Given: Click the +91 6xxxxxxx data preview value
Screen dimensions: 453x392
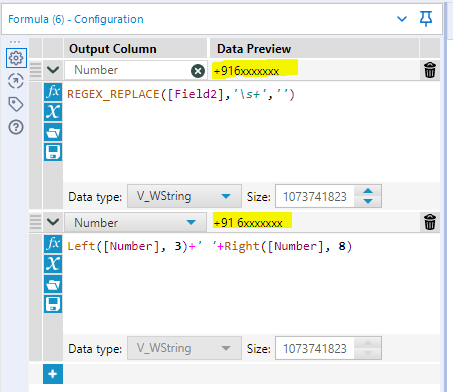Looking at the screenshot, I should coord(248,223).
